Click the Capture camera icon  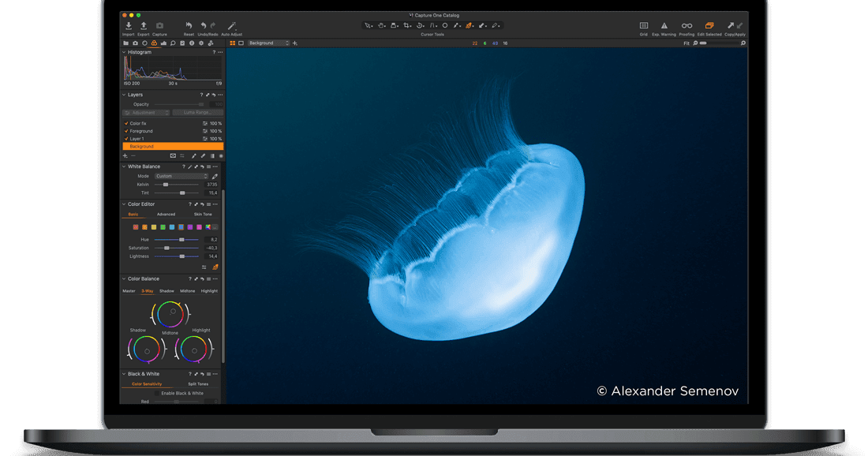point(159,26)
